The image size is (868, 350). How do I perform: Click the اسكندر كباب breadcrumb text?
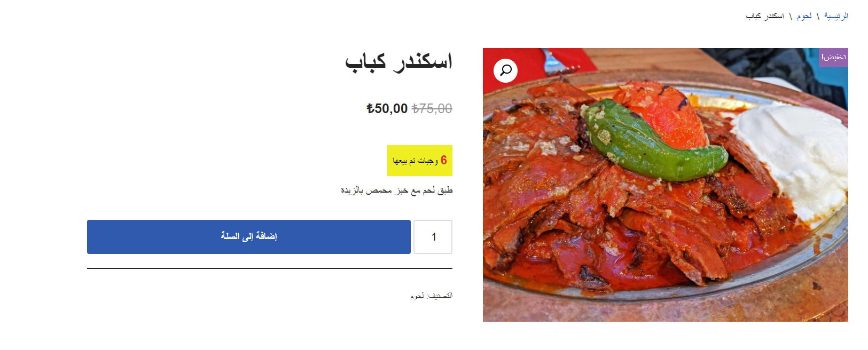click(765, 16)
